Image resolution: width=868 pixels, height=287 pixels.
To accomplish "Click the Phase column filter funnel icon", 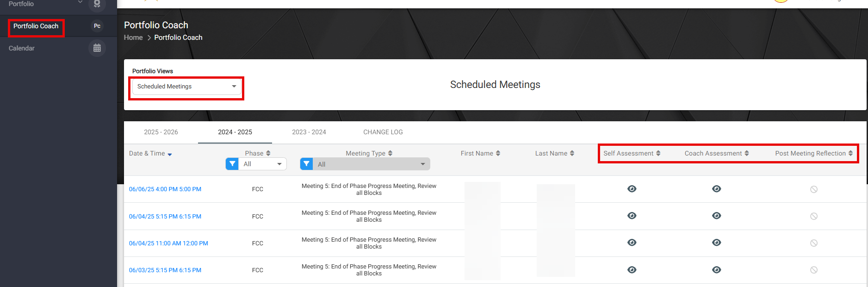I will (x=232, y=164).
